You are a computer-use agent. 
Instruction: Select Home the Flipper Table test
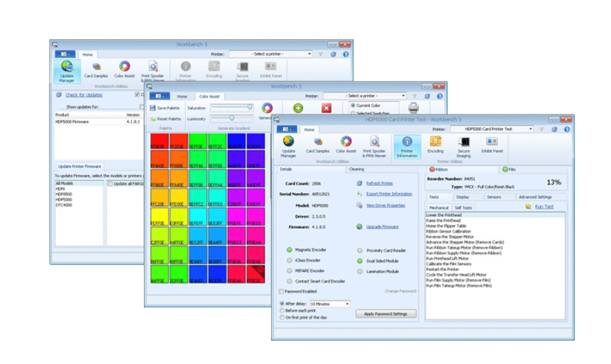[x=446, y=226]
